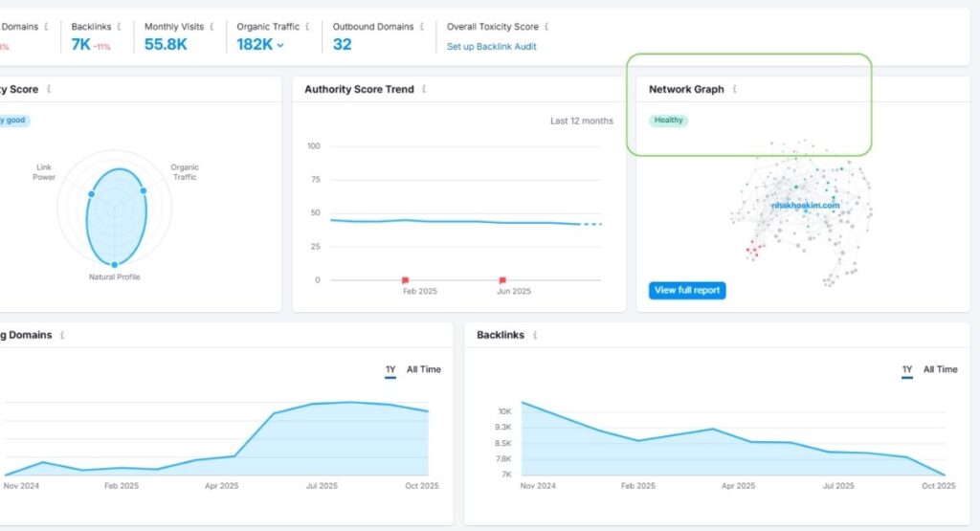
Task: Click the red flag marker near Jun 2025
Action: tap(501, 280)
